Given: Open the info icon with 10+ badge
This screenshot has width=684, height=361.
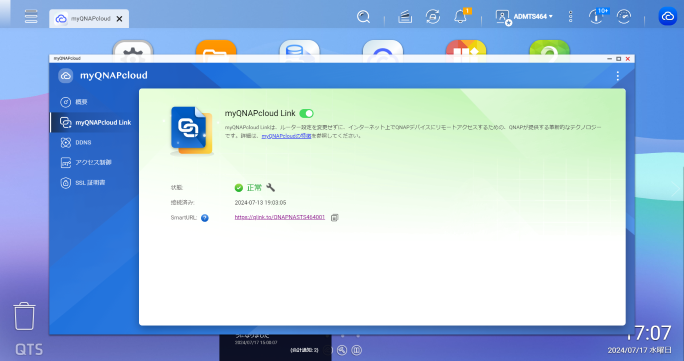Looking at the screenshot, I should [x=596, y=17].
